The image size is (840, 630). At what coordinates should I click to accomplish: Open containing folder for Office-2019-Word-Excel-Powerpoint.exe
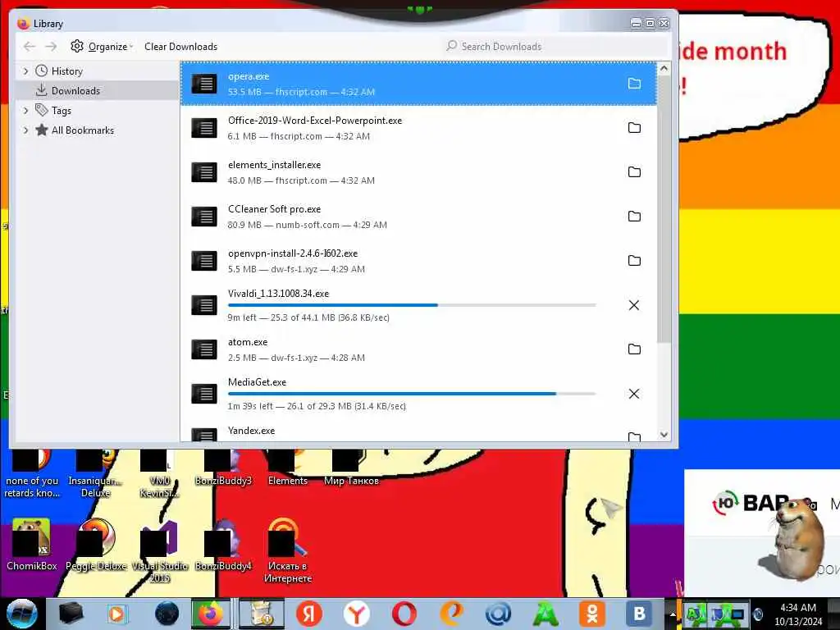click(634, 127)
